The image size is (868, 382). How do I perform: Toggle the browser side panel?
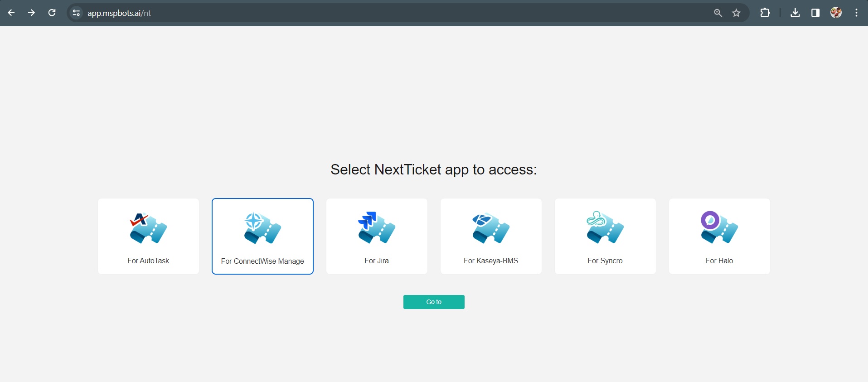click(x=815, y=13)
